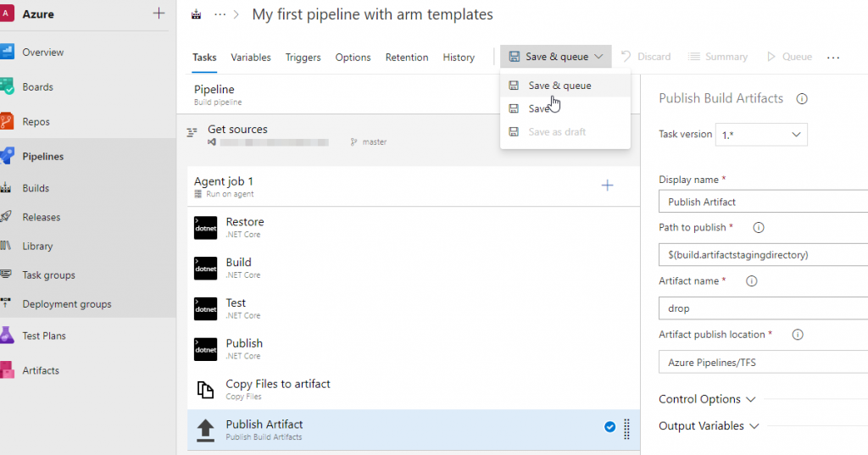Click the Queue button

pos(789,57)
